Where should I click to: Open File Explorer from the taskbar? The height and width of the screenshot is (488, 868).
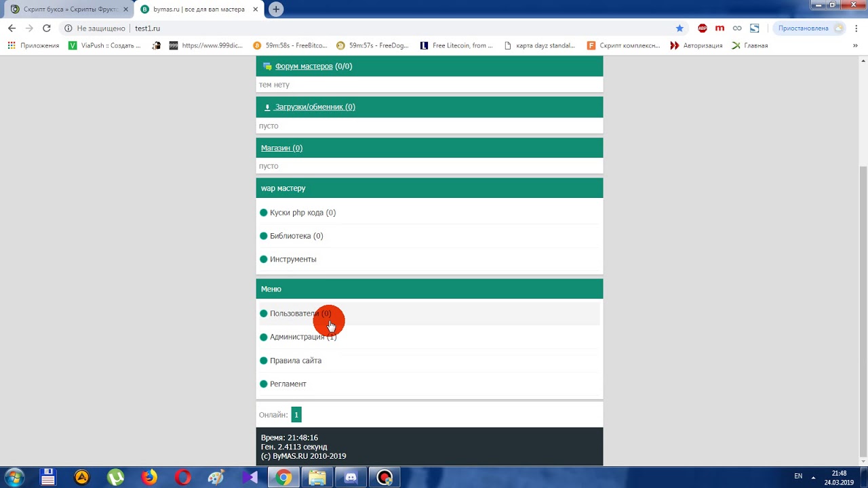(x=317, y=477)
